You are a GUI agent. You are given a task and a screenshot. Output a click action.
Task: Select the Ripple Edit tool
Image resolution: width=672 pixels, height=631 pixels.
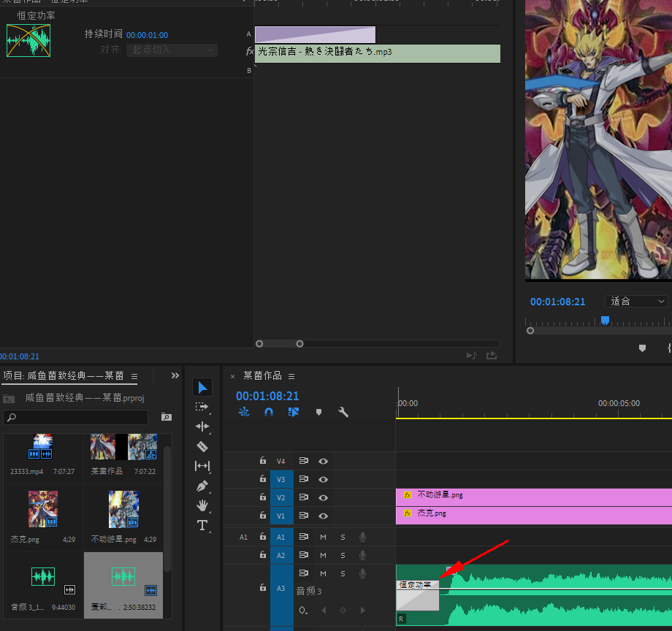click(x=202, y=427)
